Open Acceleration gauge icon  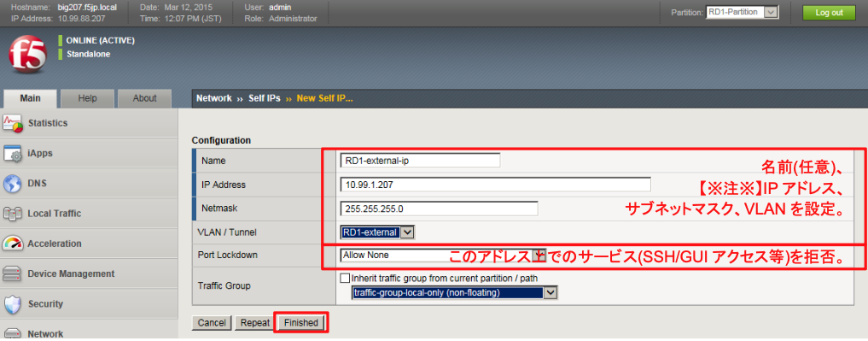(12, 244)
